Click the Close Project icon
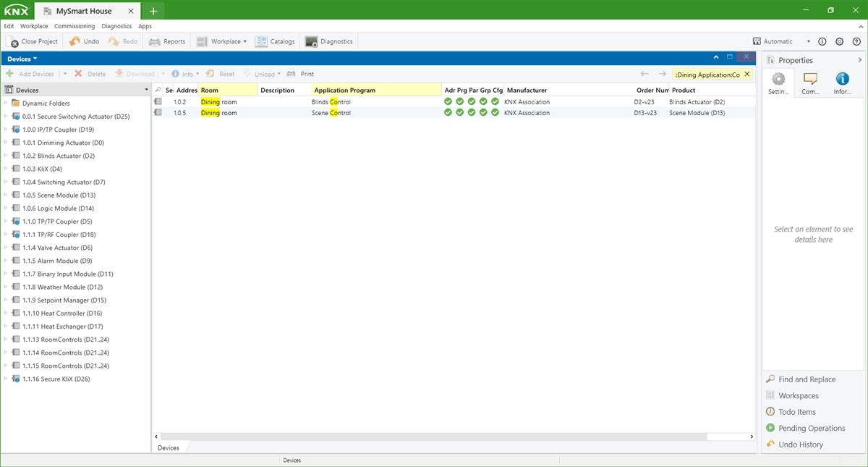This screenshot has width=868, height=467. pos(12,42)
